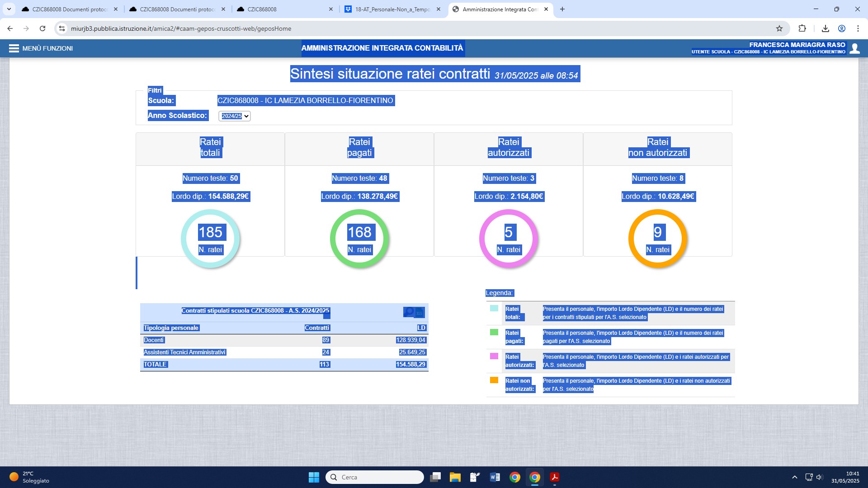Open Chrome profile account icon
Screen dimensions: 868x488
842,28
